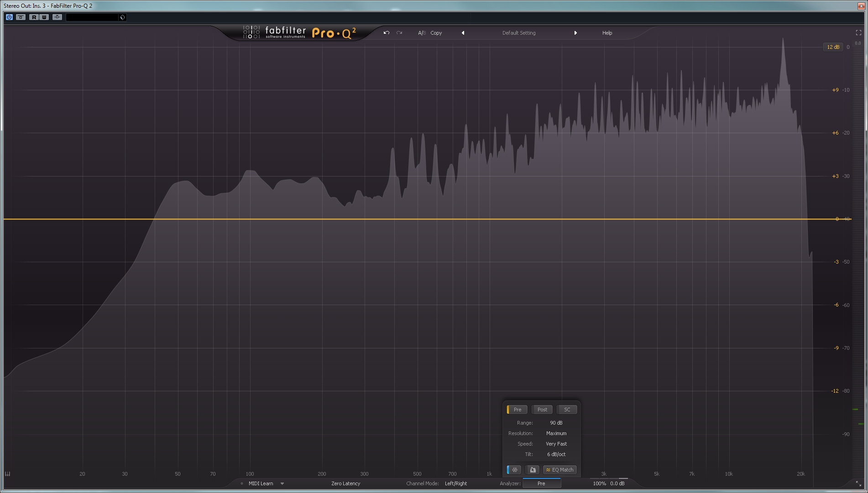This screenshot has width=868, height=493.
Task: Toggle the plugin bypass power button
Action: (x=9, y=17)
